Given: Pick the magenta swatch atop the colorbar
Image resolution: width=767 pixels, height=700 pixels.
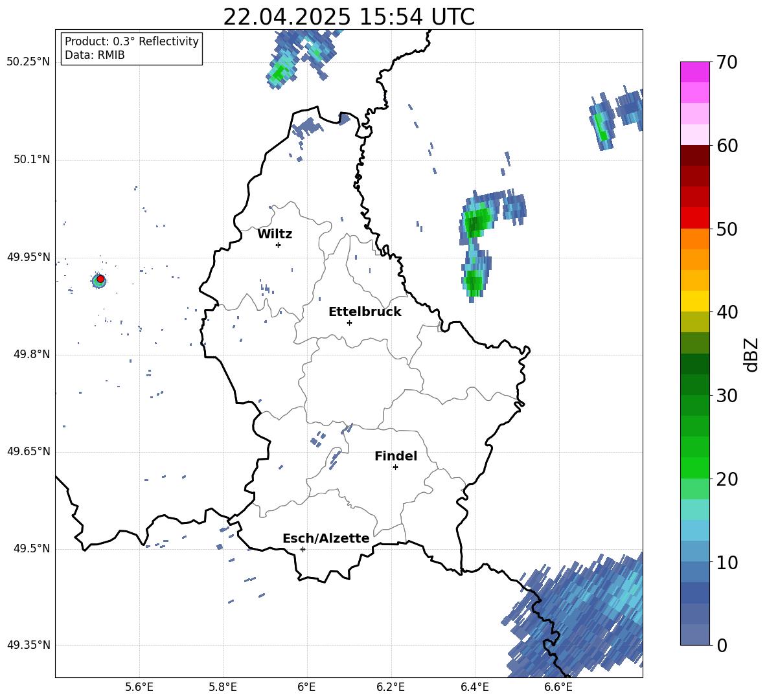Looking at the screenshot, I should 694,72.
